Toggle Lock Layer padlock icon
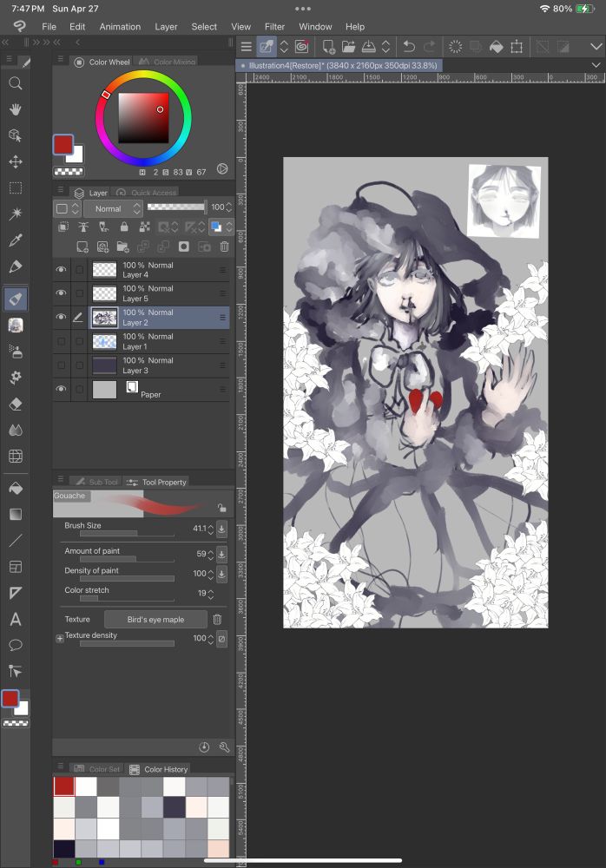The height and width of the screenshot is (868, 606). click(124, 227)
